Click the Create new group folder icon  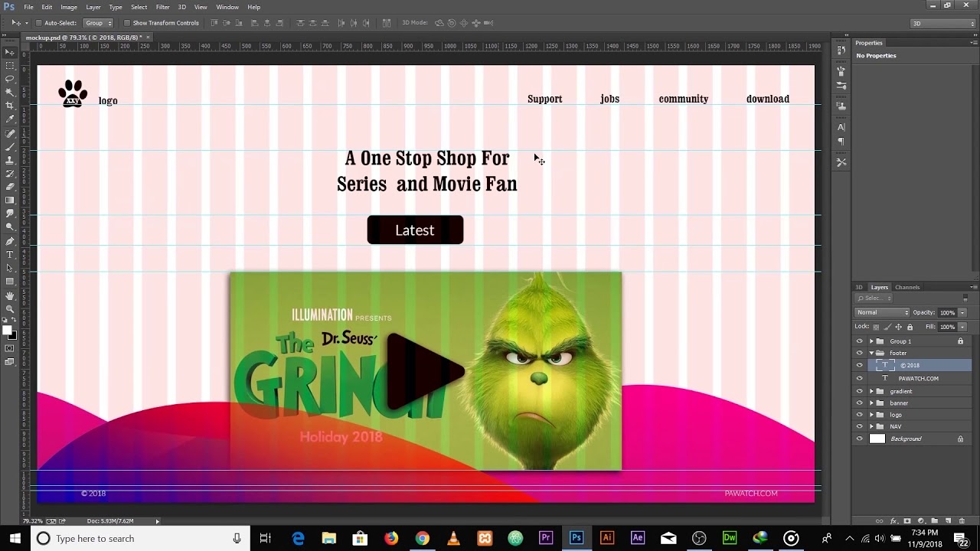(935, 521)
